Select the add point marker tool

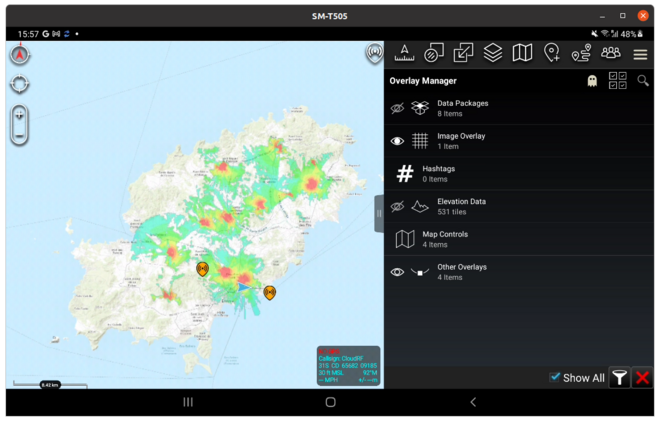click(x=552, y=53)
